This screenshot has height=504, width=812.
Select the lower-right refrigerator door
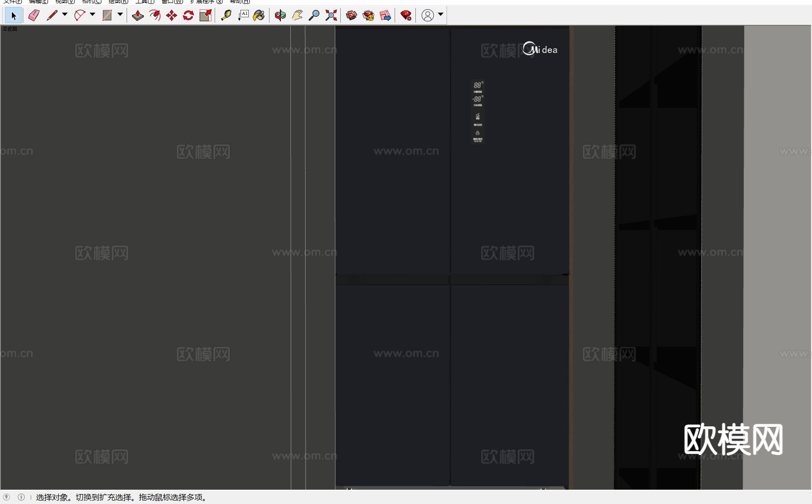pos(510,386)
